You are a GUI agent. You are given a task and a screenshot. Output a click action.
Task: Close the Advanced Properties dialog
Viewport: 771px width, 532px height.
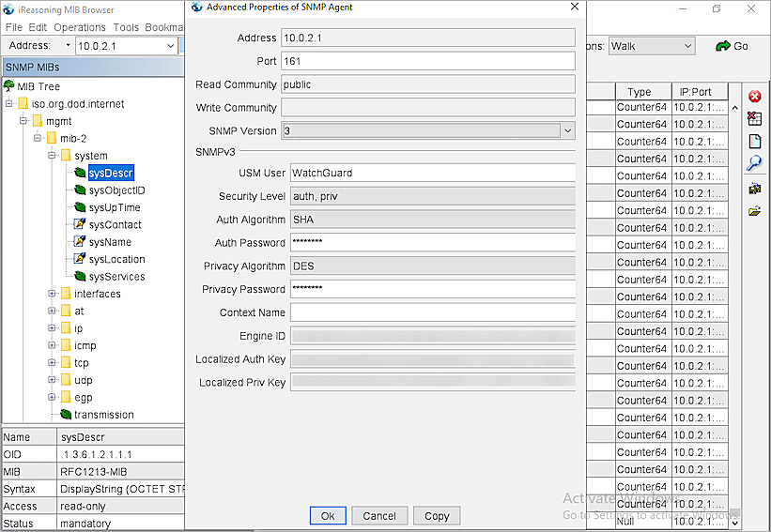pyautogui.click(x=575, y=7)
